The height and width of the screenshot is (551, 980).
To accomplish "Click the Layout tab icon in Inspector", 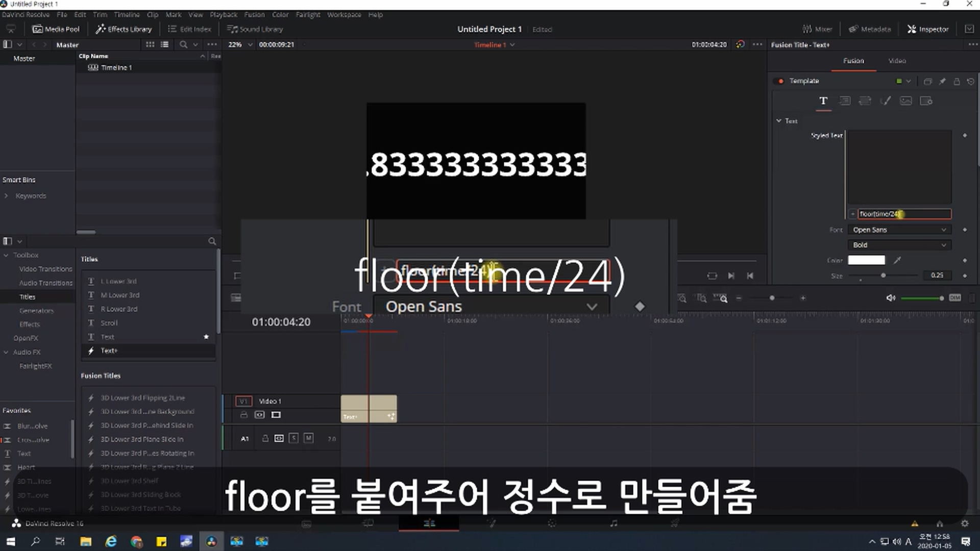I will (845, 101).
